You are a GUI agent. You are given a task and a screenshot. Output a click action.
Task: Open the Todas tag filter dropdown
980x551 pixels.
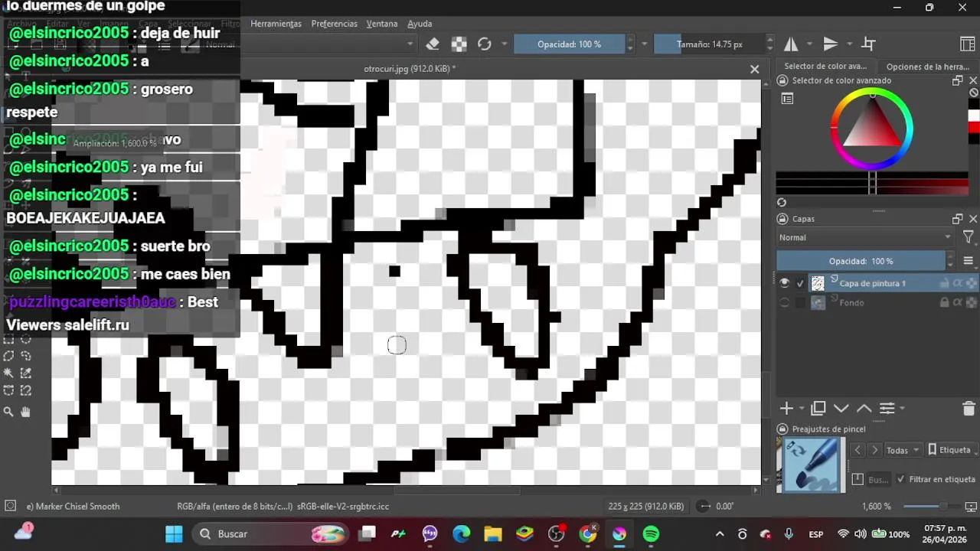(x=903, y=450)
